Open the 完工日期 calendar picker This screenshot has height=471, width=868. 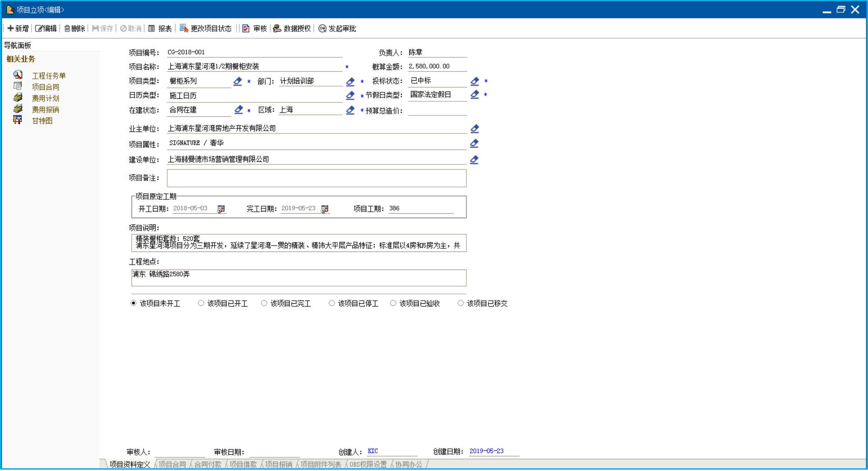pos(324,209)
